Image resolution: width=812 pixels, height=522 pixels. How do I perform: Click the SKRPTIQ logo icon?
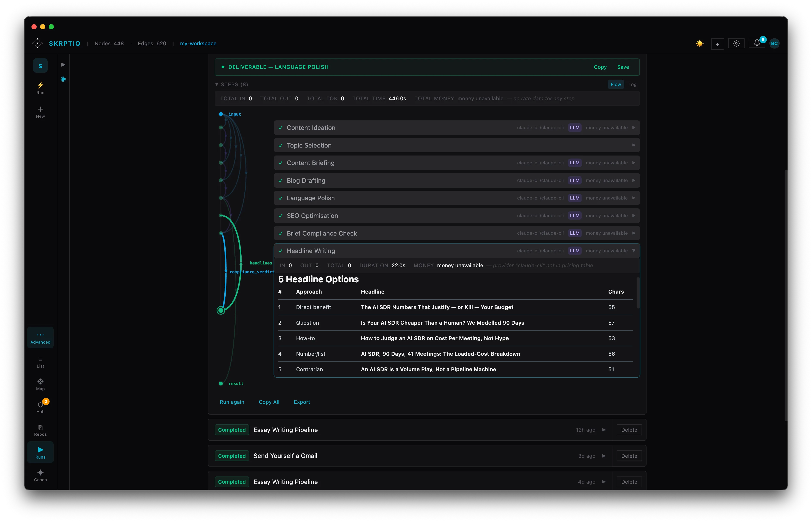[x=37, y=43]
